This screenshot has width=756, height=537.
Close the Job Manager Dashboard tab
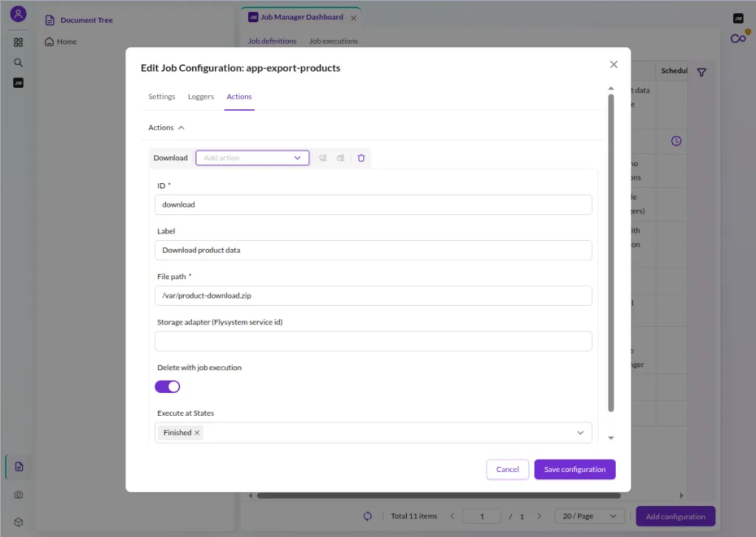(354, 18)
